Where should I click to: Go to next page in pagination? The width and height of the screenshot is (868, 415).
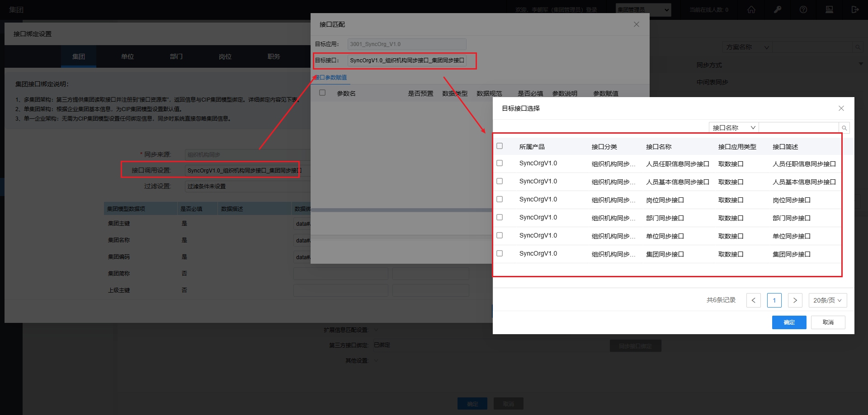pyautogui.click(x=795, y=300)
